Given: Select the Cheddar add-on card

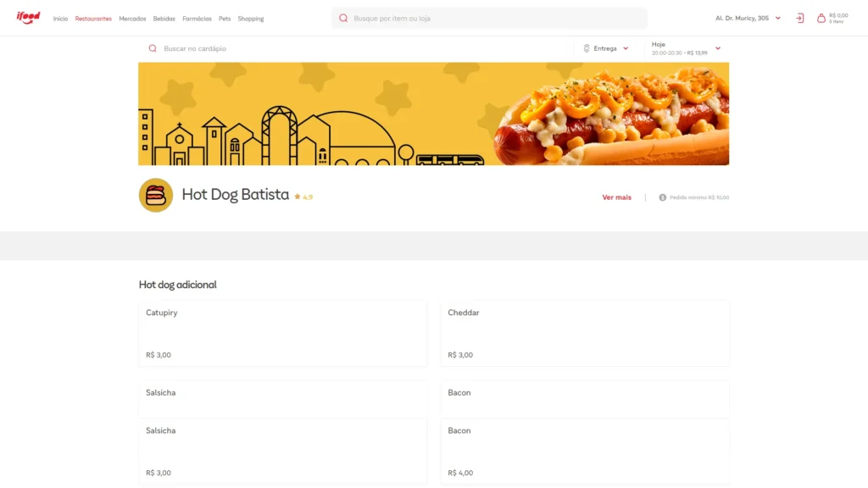Looking at the screenshot, I should 585,334.
